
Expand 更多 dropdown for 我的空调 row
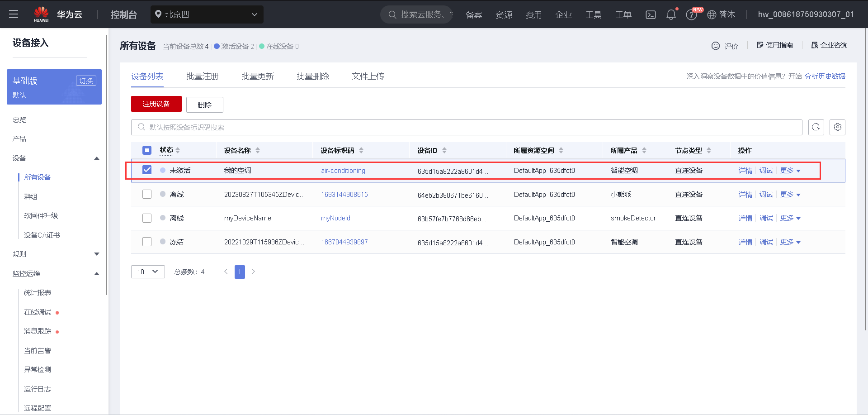point(790,171)
